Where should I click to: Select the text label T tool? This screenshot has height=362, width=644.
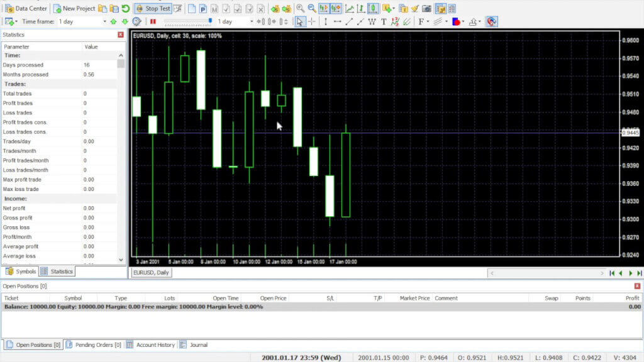384,21
